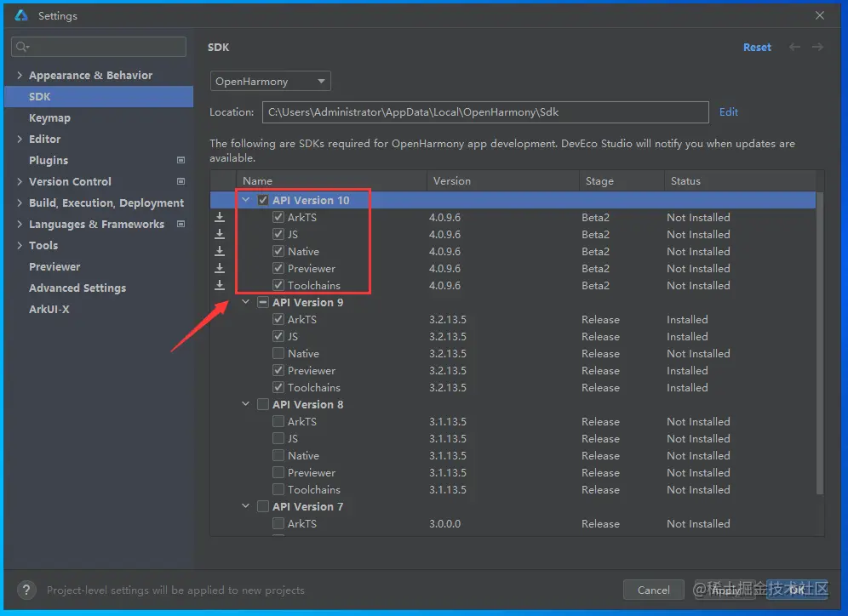848x616 pixels.
Task: Click project-level badge icon beside Plugins
Action: pyautogui.click(x=181, y=160)
